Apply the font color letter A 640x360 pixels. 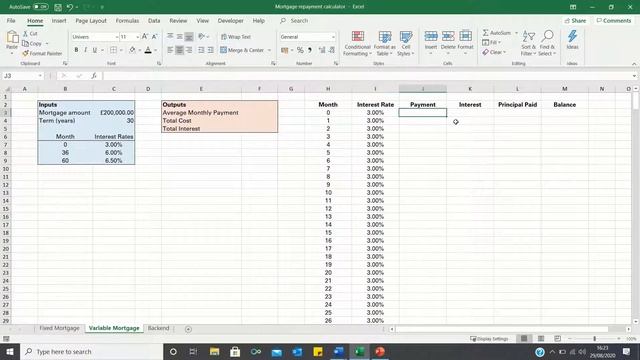click(x=148, y=50)
